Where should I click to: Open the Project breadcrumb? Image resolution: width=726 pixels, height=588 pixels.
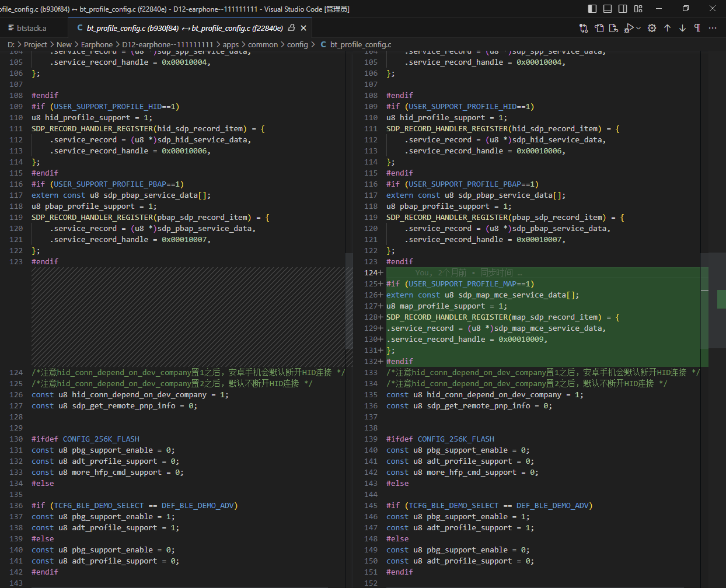tap(36, 44)
